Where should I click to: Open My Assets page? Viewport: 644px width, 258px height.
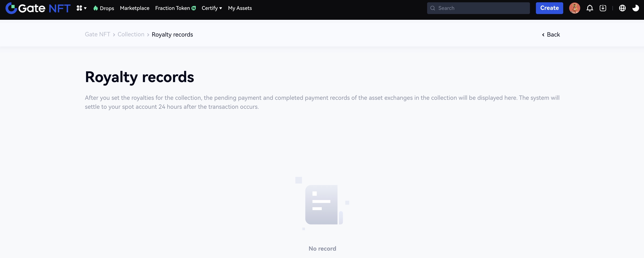pyautogui.click(x=240, y=8)
